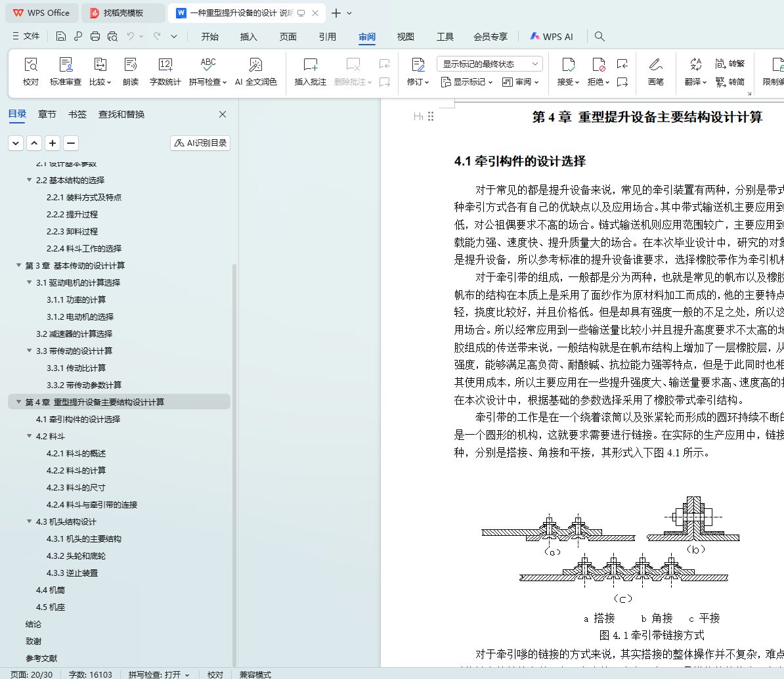Viewport: 784px width, 679px height.
Task: Click the plus promote level button
Action: coord(53,143)
